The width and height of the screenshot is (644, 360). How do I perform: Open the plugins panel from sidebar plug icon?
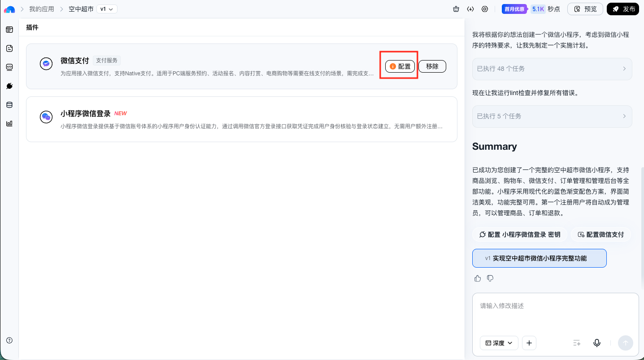pyautogui.click(x=9, y=86)
